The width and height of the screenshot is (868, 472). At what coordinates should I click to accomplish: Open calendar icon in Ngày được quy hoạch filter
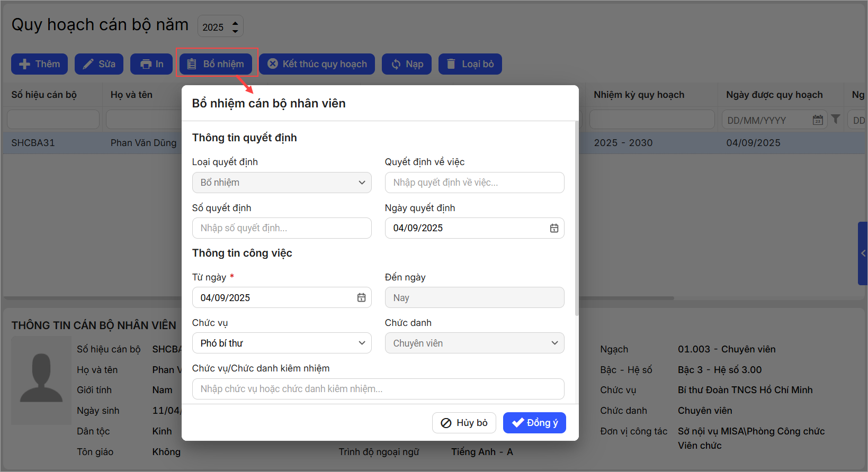pyautogui.click(x=818, y=120)
